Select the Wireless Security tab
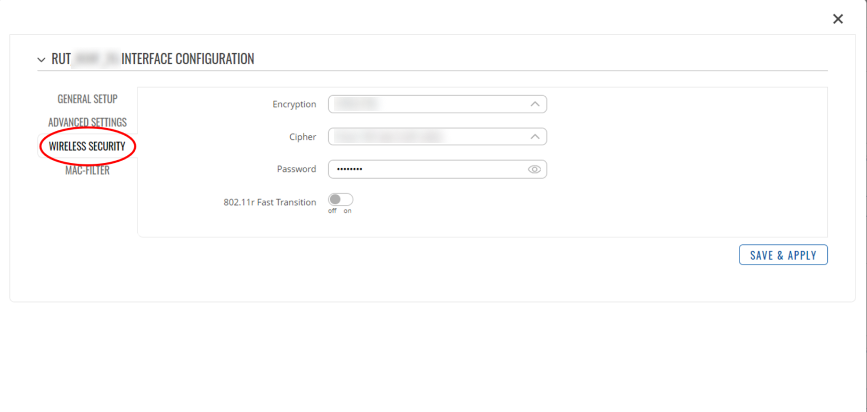 [x=87, y=146]
